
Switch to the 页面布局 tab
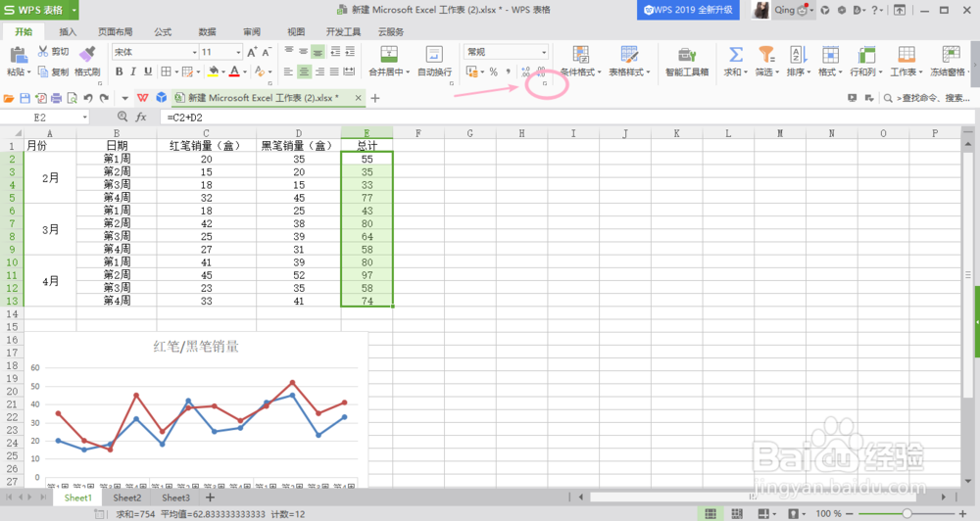click(x=115, y=31)
